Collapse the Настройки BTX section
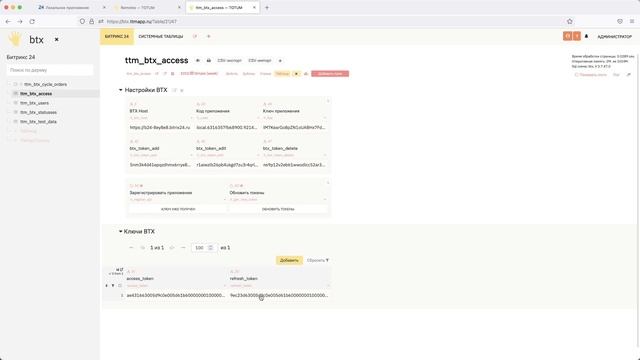The image size is (640, 360). click(x=120, y=90)
